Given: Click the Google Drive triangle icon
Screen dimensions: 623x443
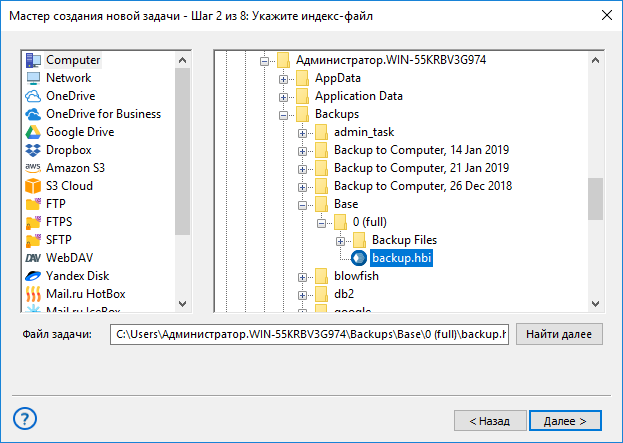Looking at the screenshot, I should tap(33, 132).
